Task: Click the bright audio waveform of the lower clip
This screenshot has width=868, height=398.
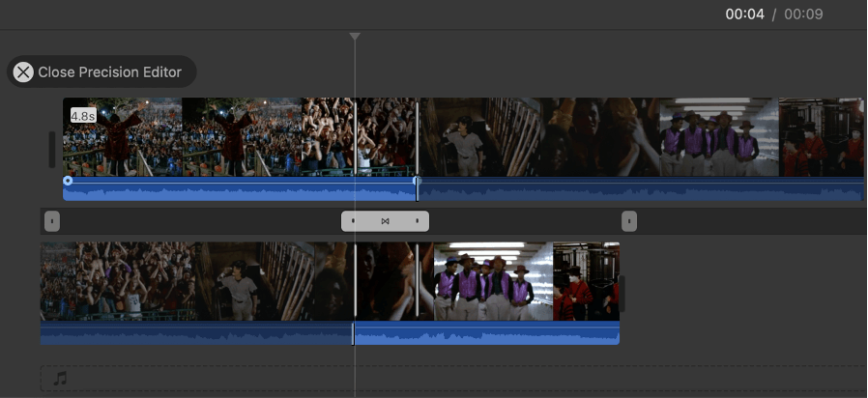Action: (487, 335)
